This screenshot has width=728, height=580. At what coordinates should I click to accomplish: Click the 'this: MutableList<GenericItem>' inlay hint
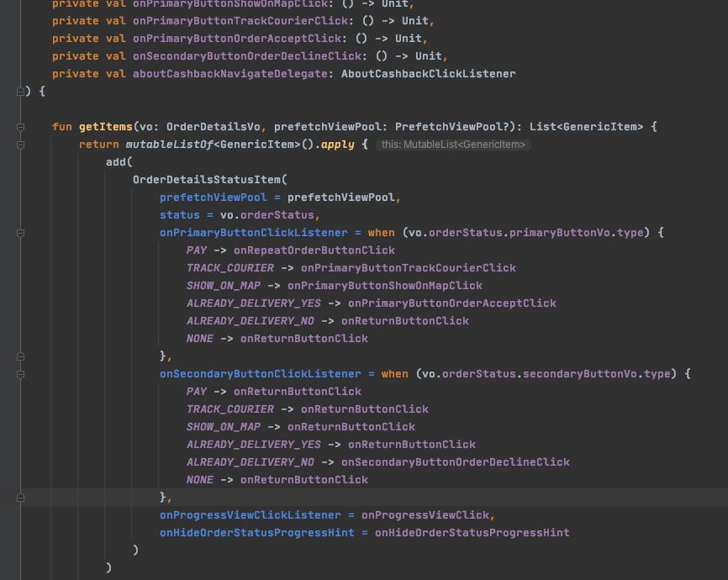pos(453,145)
